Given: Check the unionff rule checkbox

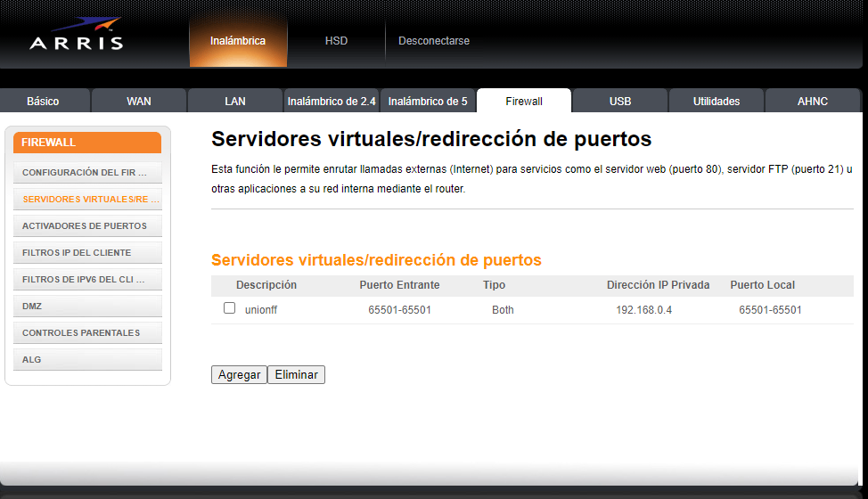Looking at the screenshot, I should 229,308.
